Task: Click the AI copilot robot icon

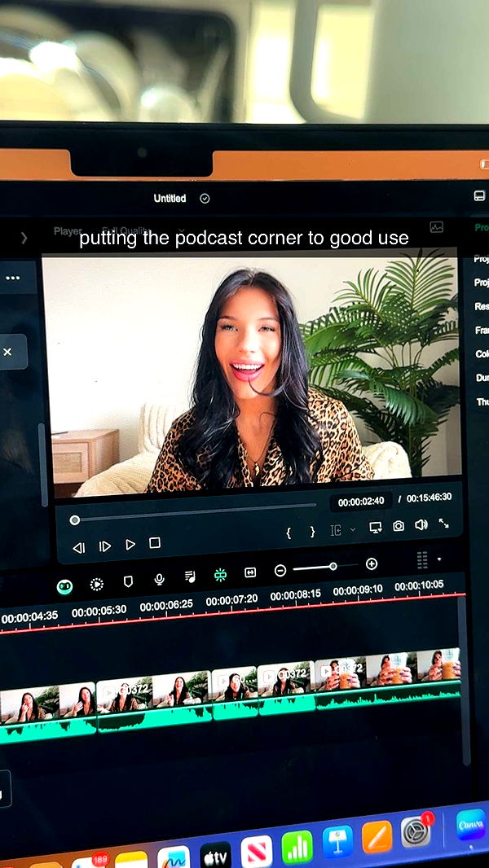Action: (x=64, y=585)
